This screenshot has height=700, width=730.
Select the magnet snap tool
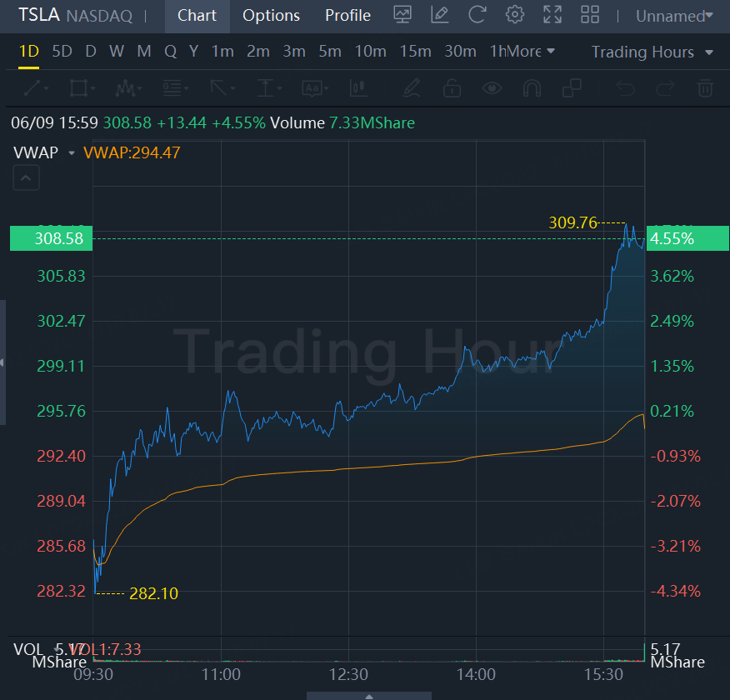click(x=532, y=87)
